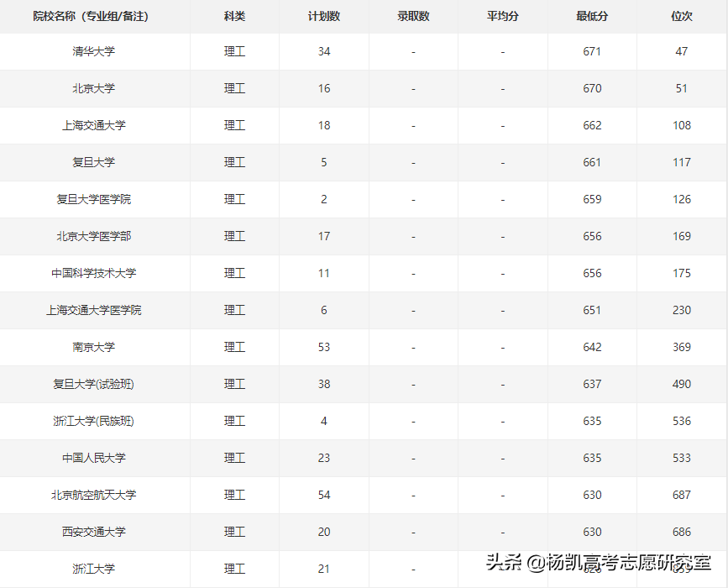The image size is (728, 588).
Task: Click the 位次 column header
Action: [682, 16]
